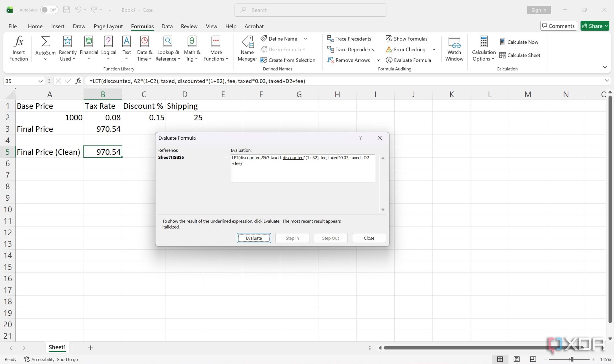Click Trace Precedents
Image resolution: width=614 pixels, height=364 pixels.
(349, 39)
